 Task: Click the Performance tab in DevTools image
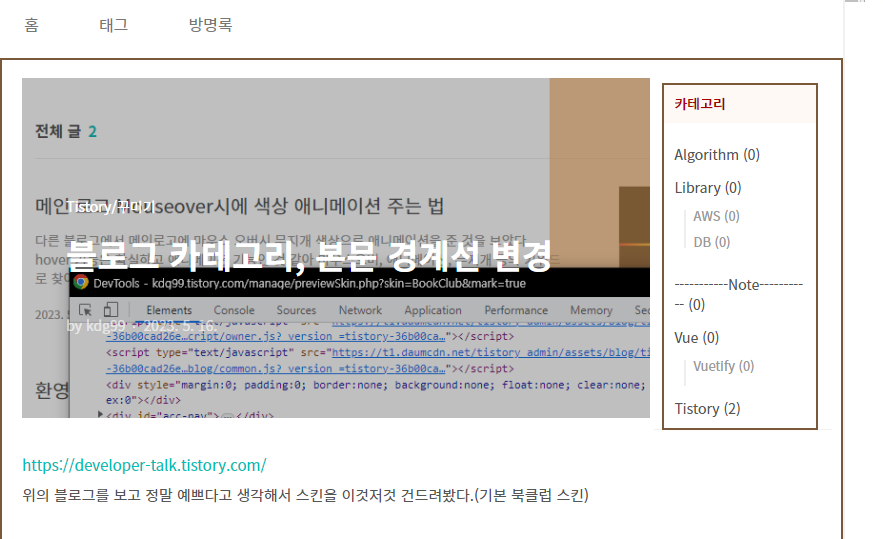[x=516, y=310]
